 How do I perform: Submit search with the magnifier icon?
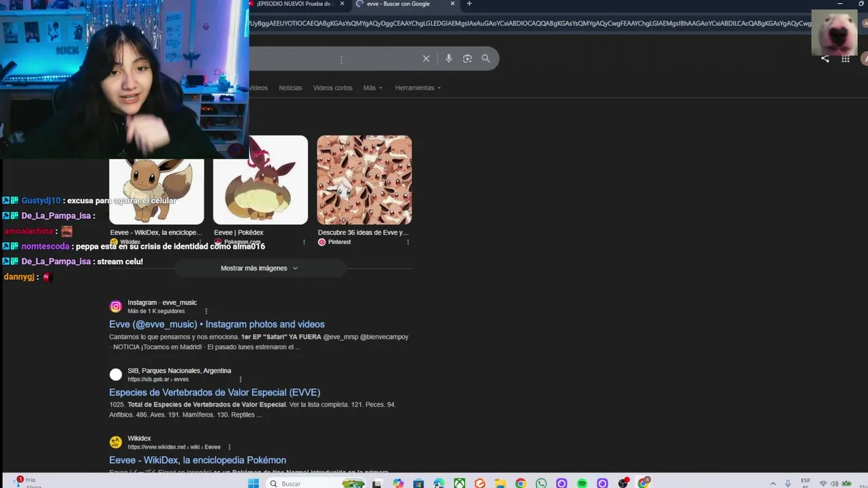click(486, 59)
